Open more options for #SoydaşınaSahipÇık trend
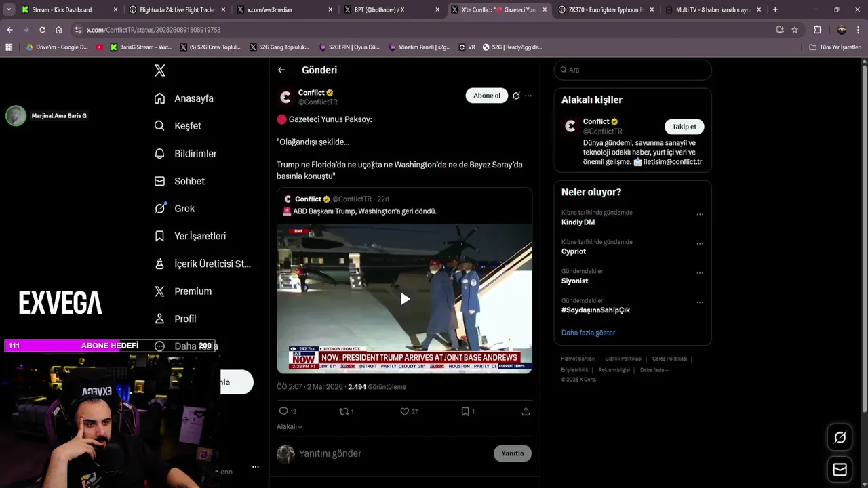Viewport: 868px width, 488px height. pos(700,302)
